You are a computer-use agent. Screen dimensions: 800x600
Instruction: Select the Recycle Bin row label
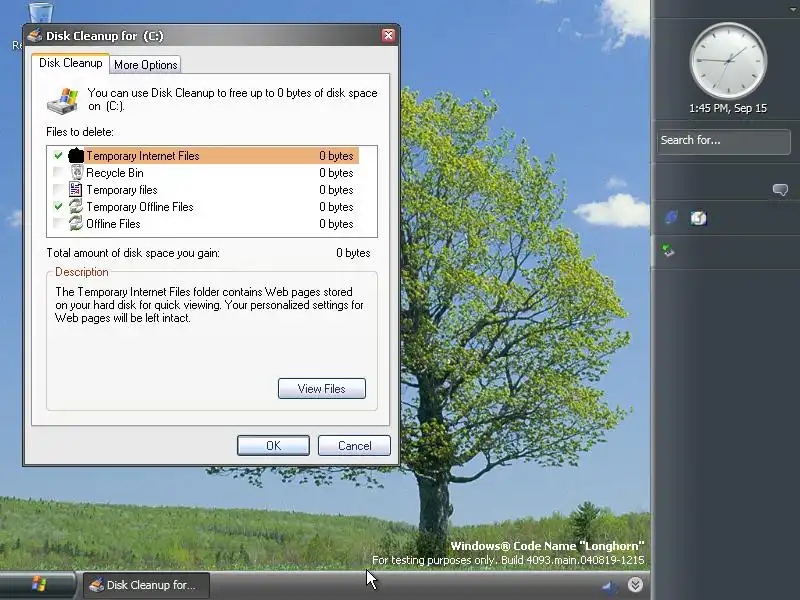115,173
